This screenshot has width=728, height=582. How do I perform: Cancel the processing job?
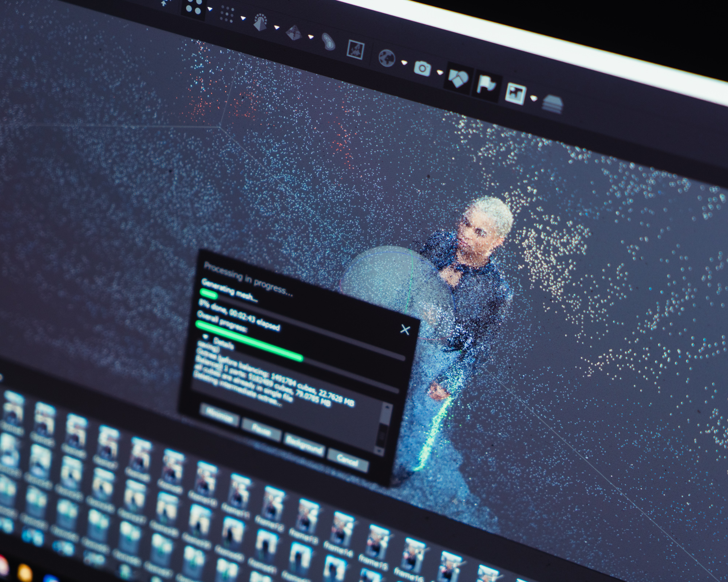coord(348,461)
